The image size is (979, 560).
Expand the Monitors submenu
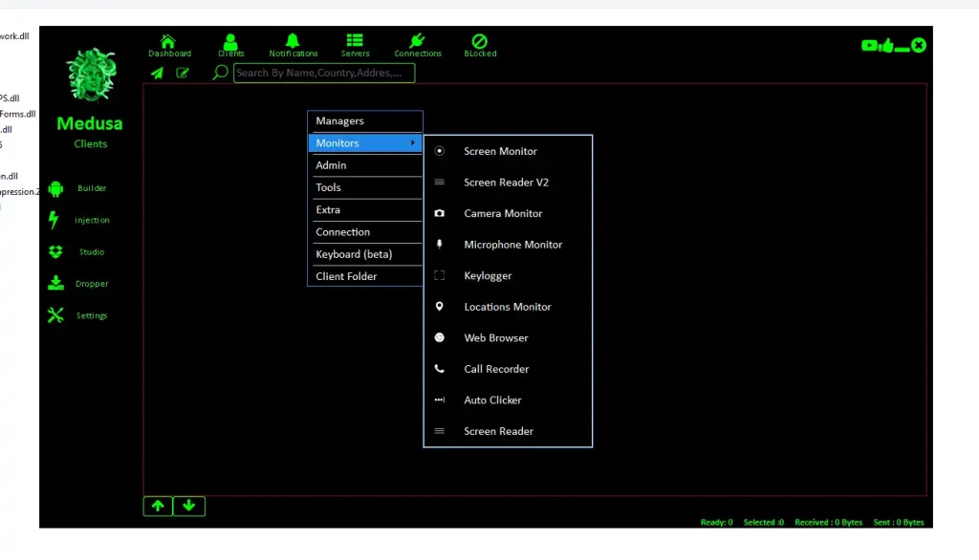point(364,142)
